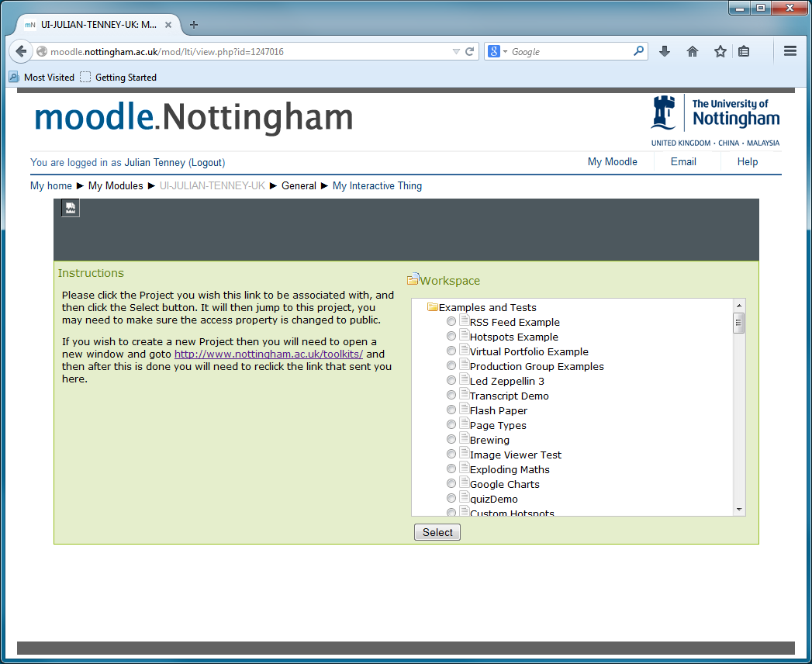Open the Google search engine selector
This screenshot has height=664, width=812.
pyautogui.click(x=497, y=51)
